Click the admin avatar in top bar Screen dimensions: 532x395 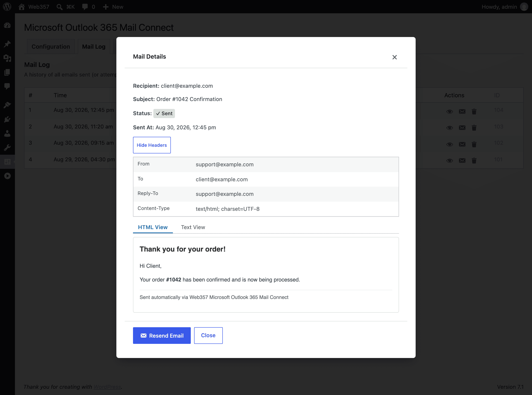(x=524, y=7)
